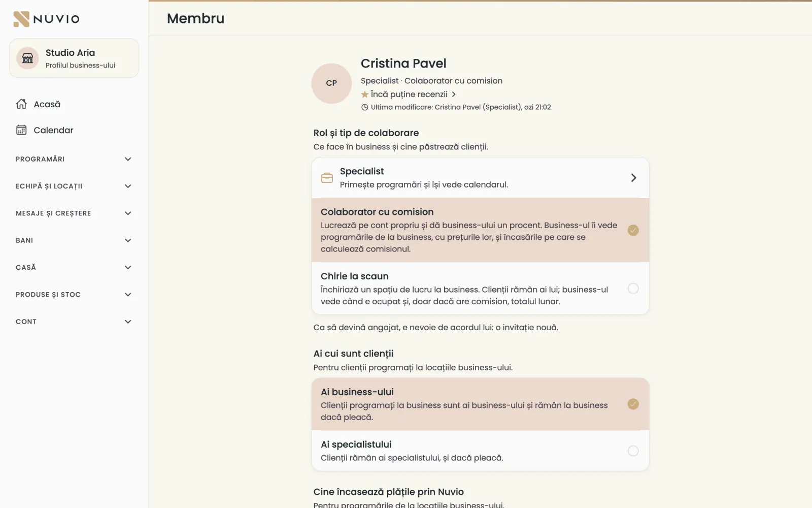The height and width of the screenshot is (508, 812).
Task: Click the Acasă home icon
Action: [x=21, y=104]
